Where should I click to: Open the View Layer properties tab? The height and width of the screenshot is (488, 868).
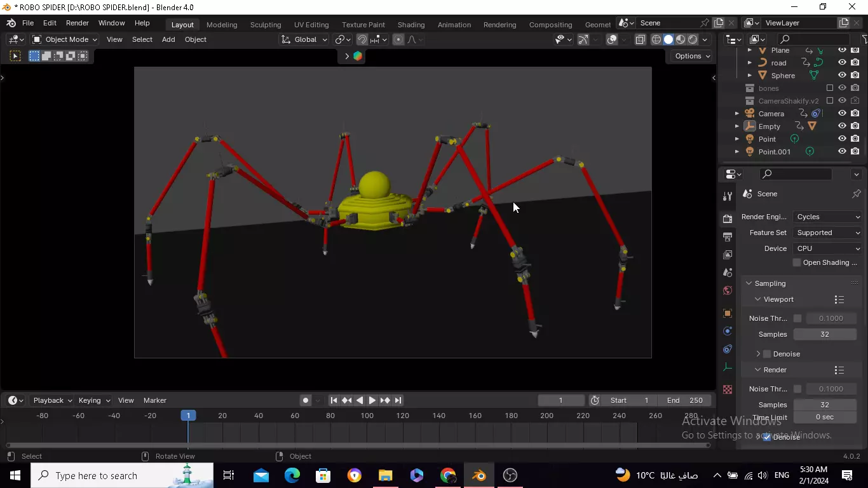pos(728,254)
